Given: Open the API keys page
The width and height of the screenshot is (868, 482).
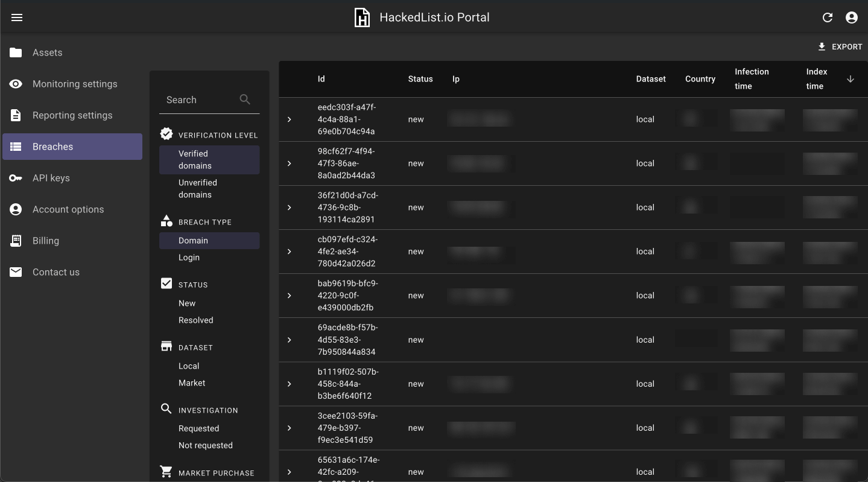Looking at the screenshot, I should [x=72, y=178].
